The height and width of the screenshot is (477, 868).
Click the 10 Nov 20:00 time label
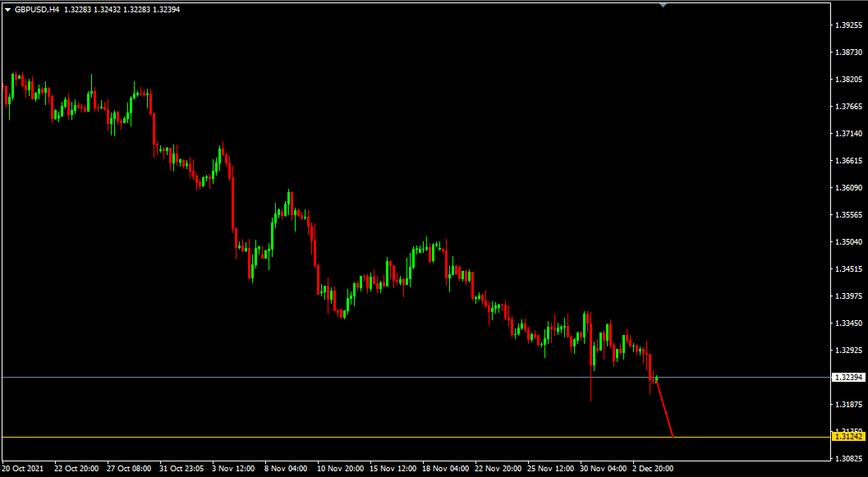coord(340,469)
